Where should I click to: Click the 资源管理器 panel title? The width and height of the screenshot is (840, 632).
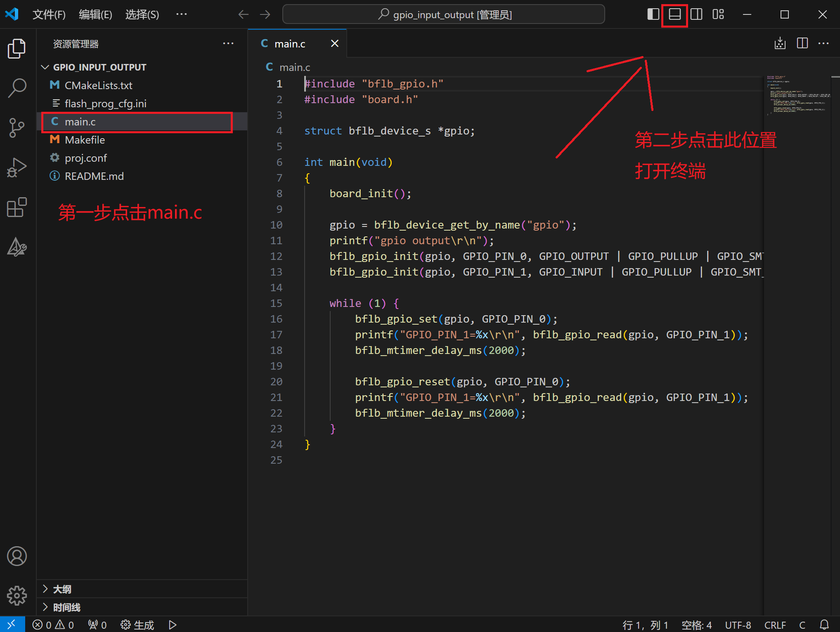click(x=76, y=44)
